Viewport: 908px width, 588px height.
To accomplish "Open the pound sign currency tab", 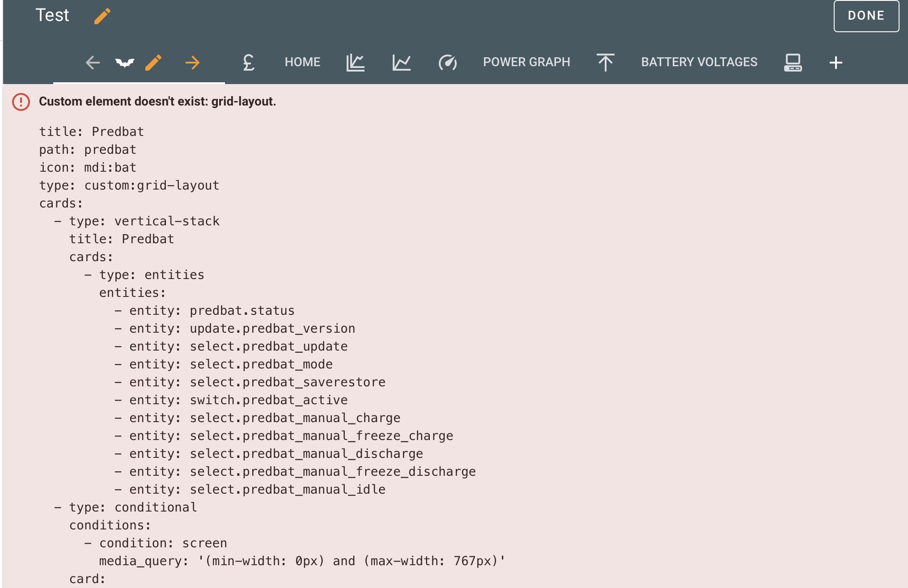I will 249,62.
